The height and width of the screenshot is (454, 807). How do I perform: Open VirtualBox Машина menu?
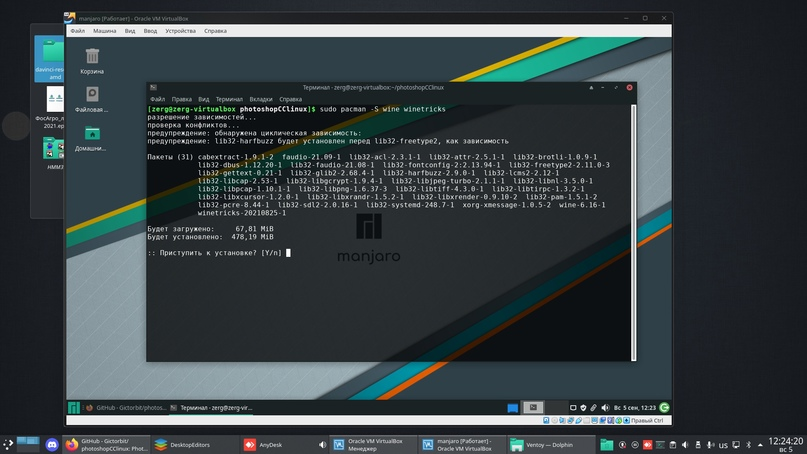coord(104,31)
